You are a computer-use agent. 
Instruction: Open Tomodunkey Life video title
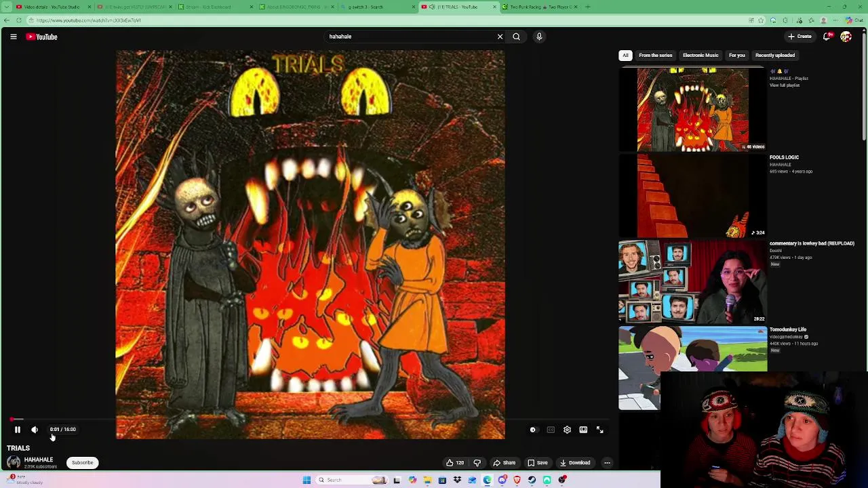(788, 329)
